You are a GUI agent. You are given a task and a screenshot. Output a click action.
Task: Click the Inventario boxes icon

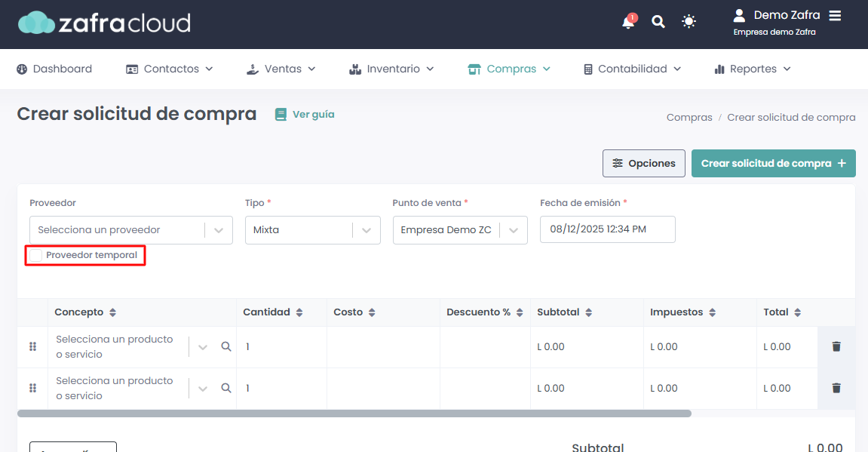tap(355, 69)
